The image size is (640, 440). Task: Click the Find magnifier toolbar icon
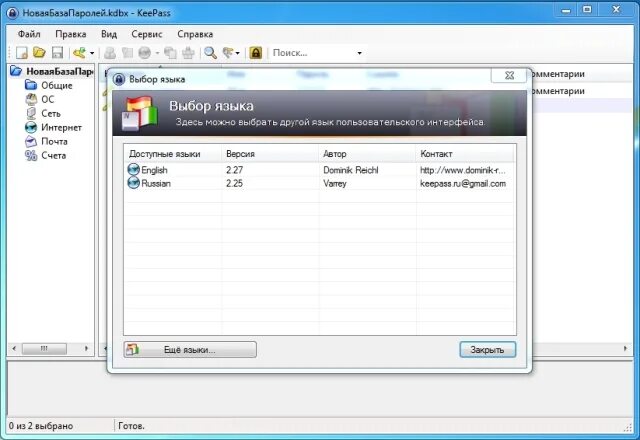tap(210, 53)
